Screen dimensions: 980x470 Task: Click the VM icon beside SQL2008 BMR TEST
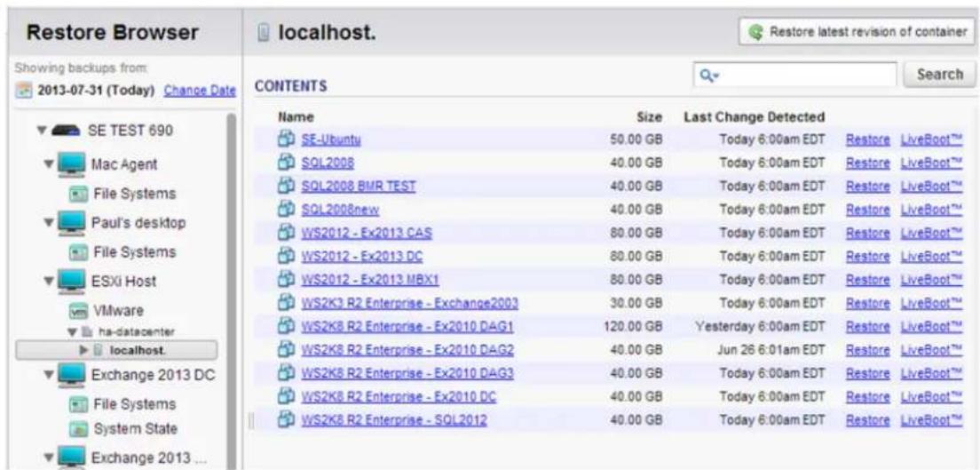coord(286,186)
